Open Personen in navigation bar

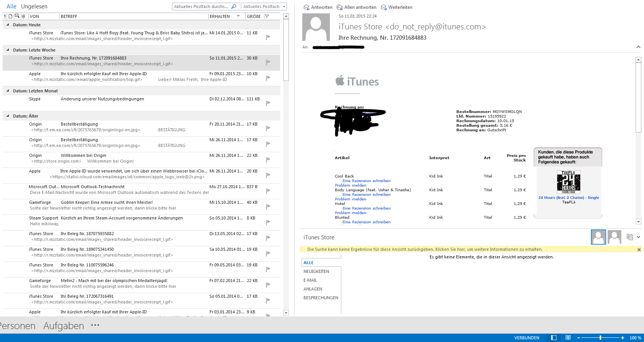18,326
